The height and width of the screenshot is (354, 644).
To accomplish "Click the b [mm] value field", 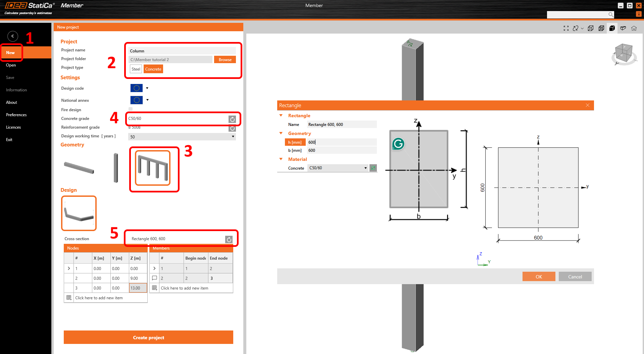I will 342,150.
